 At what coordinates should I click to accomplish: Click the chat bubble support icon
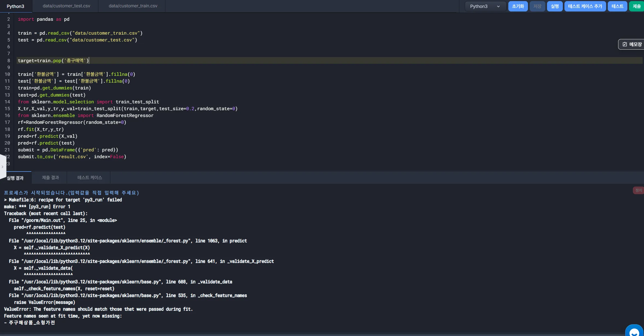pyautogui.click(x=635, y=331)
